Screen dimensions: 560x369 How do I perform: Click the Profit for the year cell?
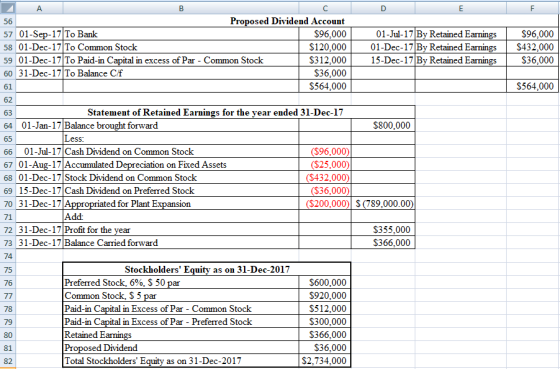pos(181,230)
